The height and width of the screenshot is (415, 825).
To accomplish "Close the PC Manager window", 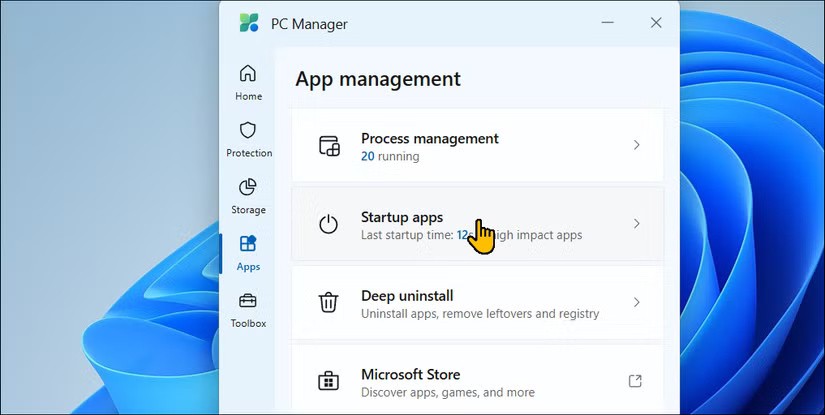I will pos(656,23).
